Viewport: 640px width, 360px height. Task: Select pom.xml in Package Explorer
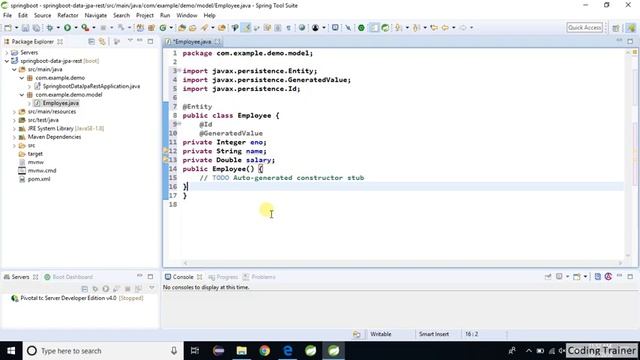[x=39, y=179]
